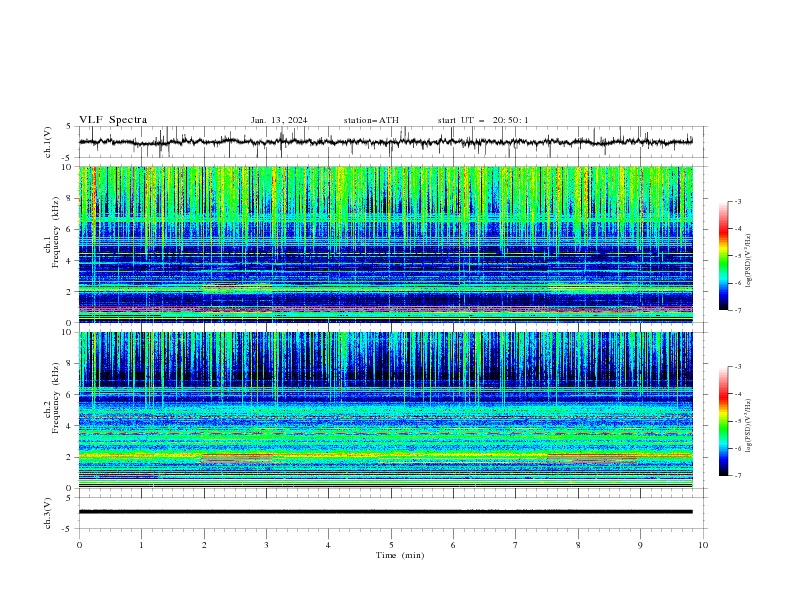The width and height of the screenshot is (792, 612).
Task: Click the "log(PSD)(V²/Hz)" label beside upper color bar
Action: click(x=748, y=261)
